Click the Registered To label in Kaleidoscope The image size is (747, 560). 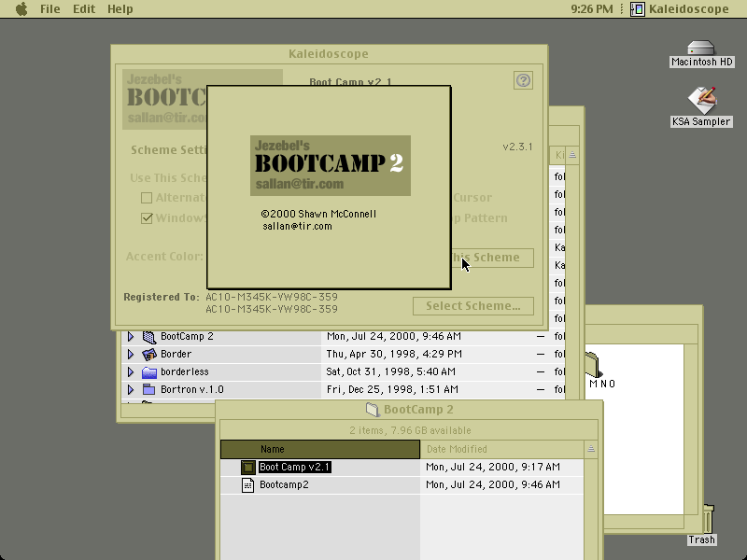(161, 297)
